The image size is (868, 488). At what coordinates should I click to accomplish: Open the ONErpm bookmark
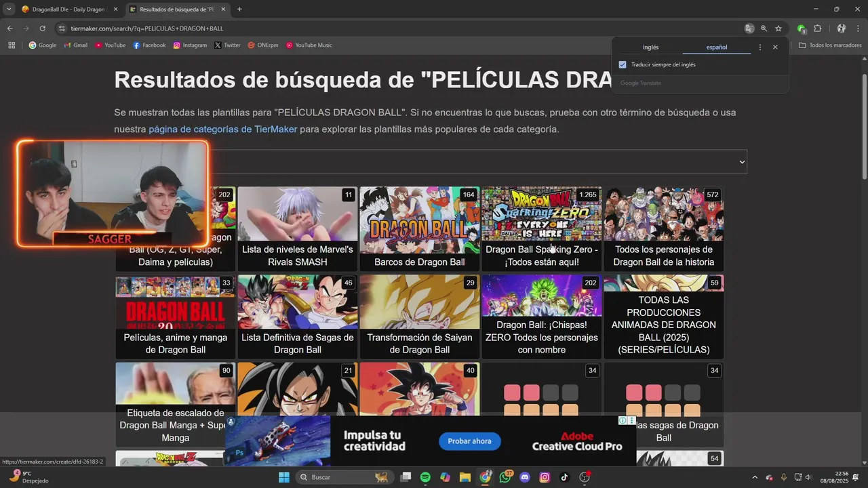click(262, 45)
